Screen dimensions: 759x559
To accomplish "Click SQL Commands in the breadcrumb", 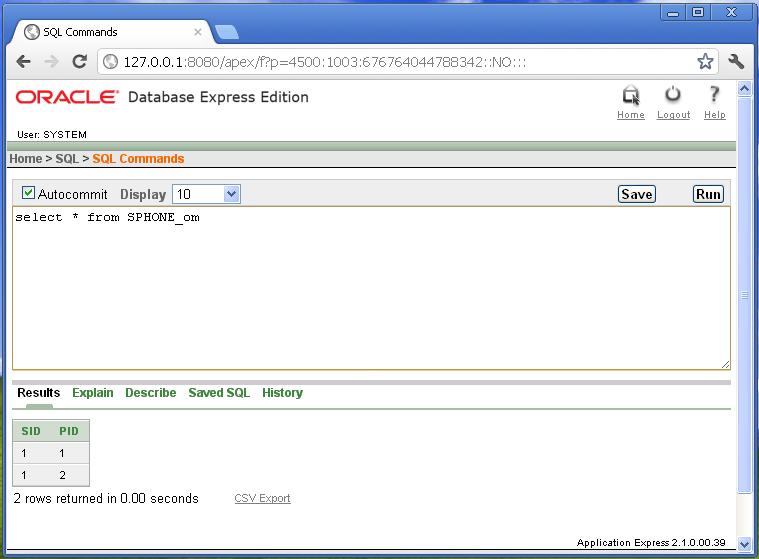I will point(138,159).
